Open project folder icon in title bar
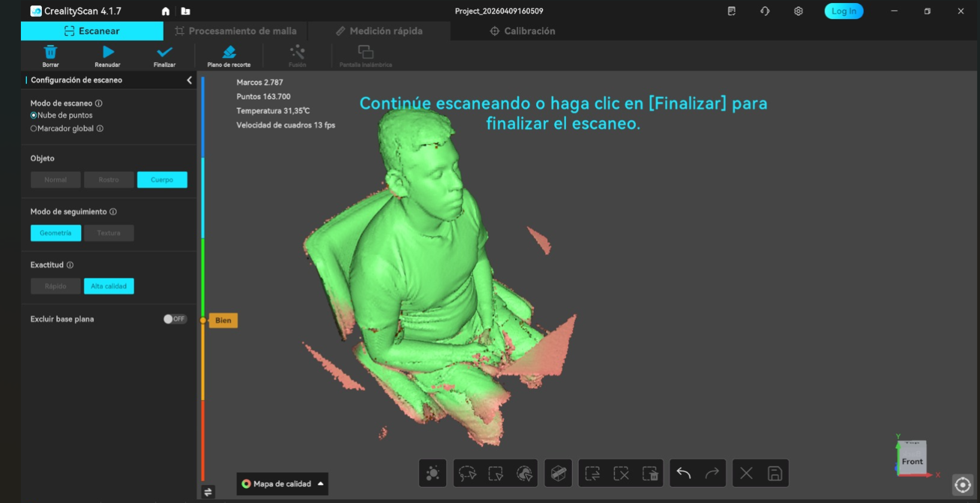 185,11
